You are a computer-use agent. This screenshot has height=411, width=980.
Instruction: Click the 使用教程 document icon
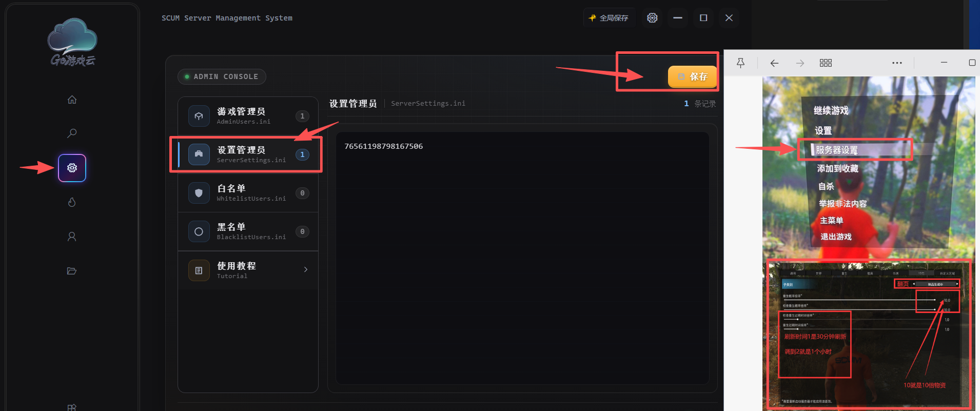(199, 270)
